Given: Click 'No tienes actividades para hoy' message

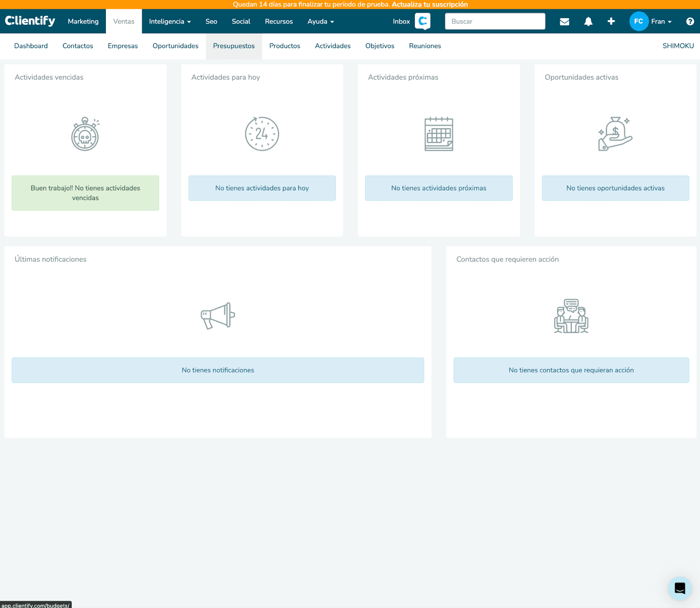Looking at the screenshot, I should click(x=262, y=188).
